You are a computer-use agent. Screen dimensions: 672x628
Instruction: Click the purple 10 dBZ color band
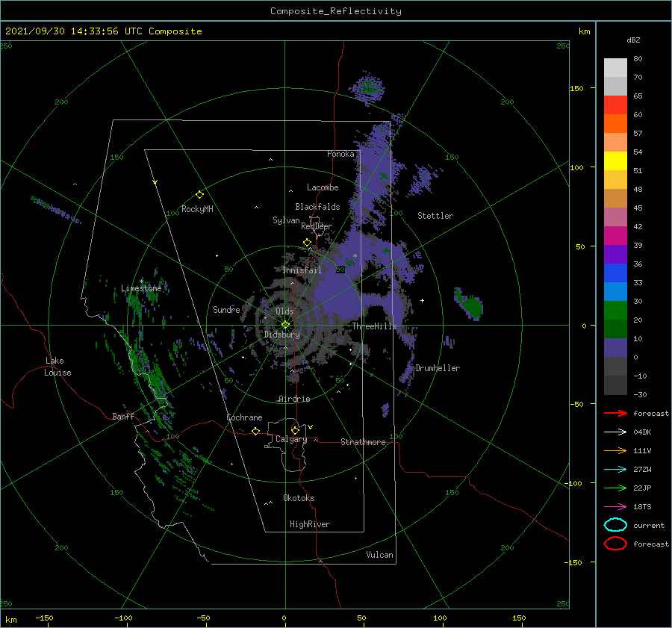pyautogui.click(x=615, y=348)
